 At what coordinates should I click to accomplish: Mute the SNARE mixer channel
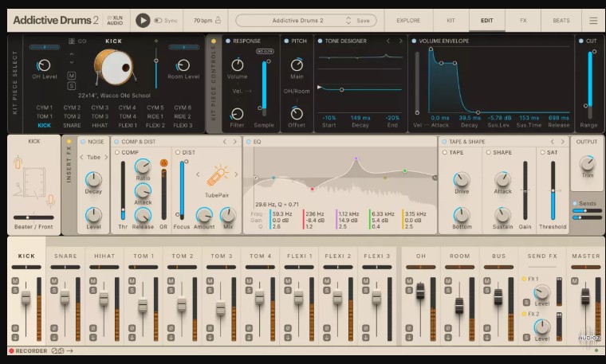click(54, 280)
